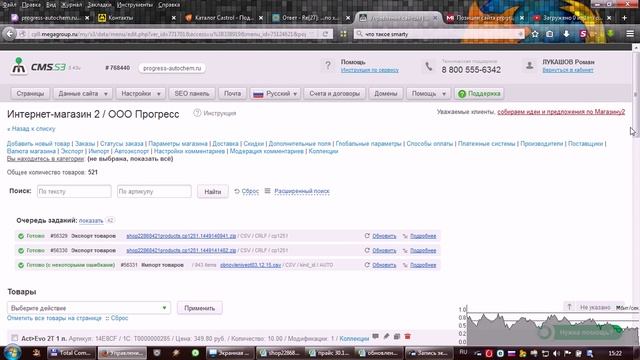
Task: Click the По тексту search field
Action: point(74,191)
